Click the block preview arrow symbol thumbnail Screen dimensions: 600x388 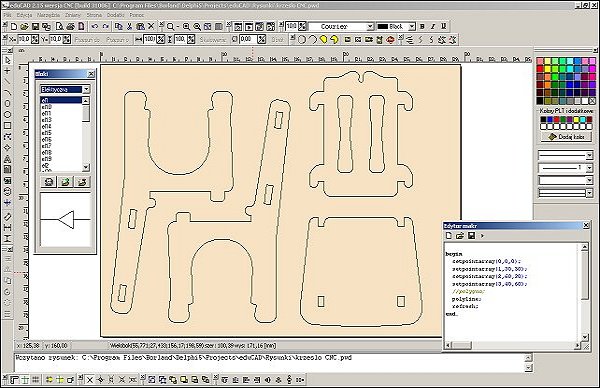[x=65, y=220]
